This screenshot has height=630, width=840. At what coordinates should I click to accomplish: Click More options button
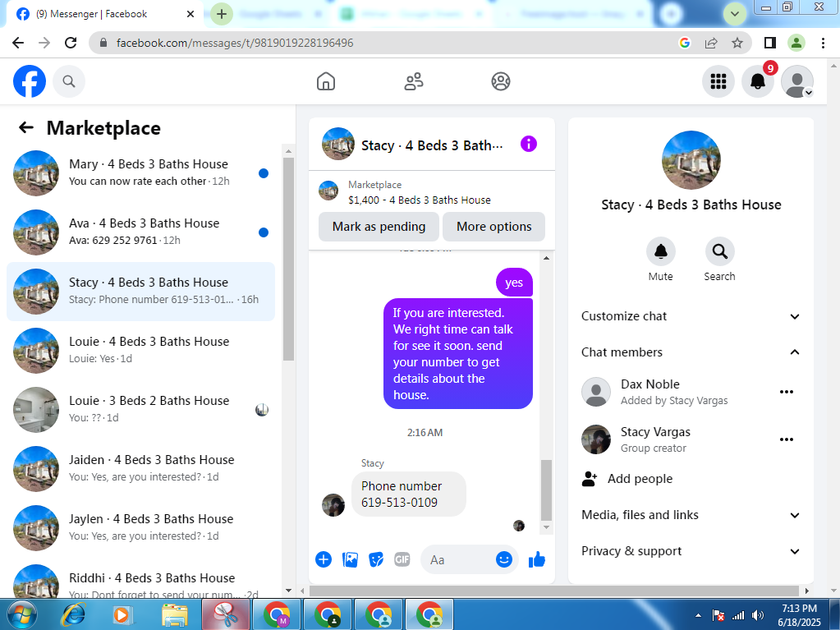(494, 227)
